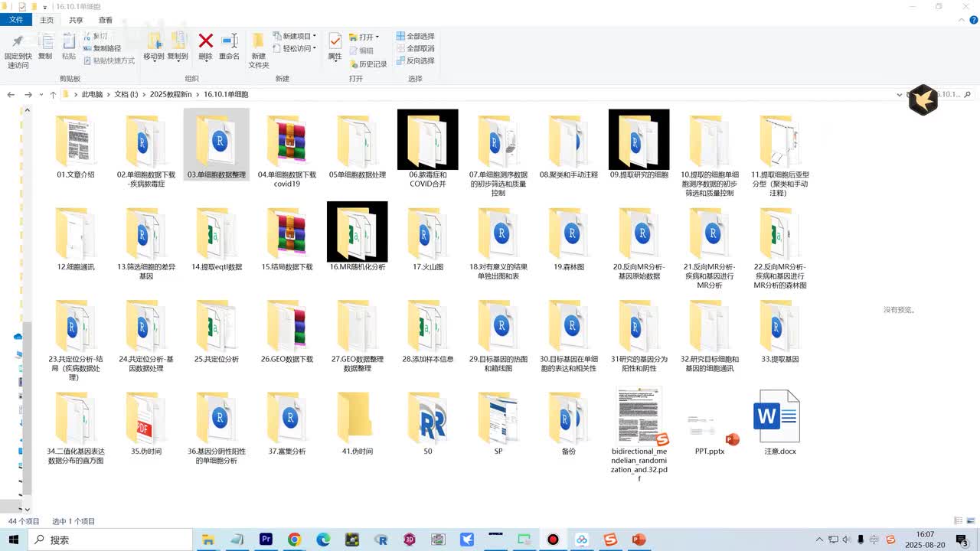Switch to the 主页 ribbon tab
This screenshot has height=551, width=980.
(47, 20)
